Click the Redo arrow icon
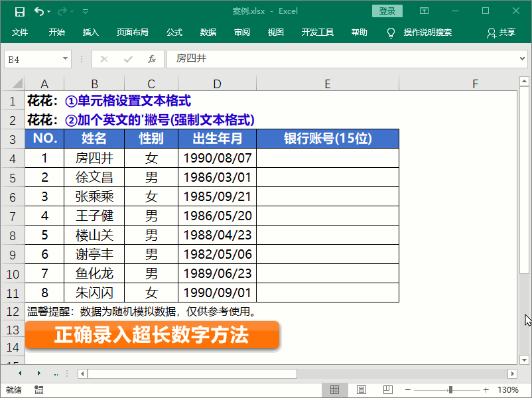This screenshot has width=532, height=398. point(62,12)
